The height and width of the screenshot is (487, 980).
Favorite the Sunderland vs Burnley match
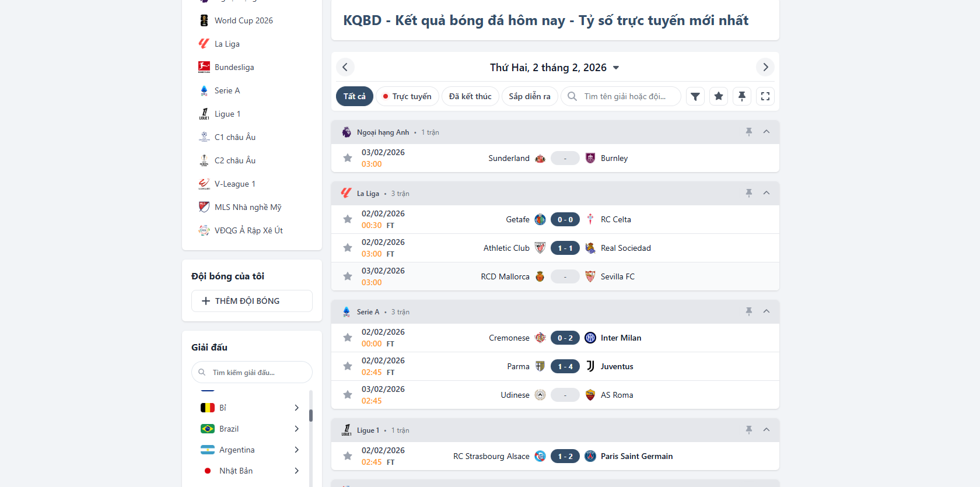348,158
